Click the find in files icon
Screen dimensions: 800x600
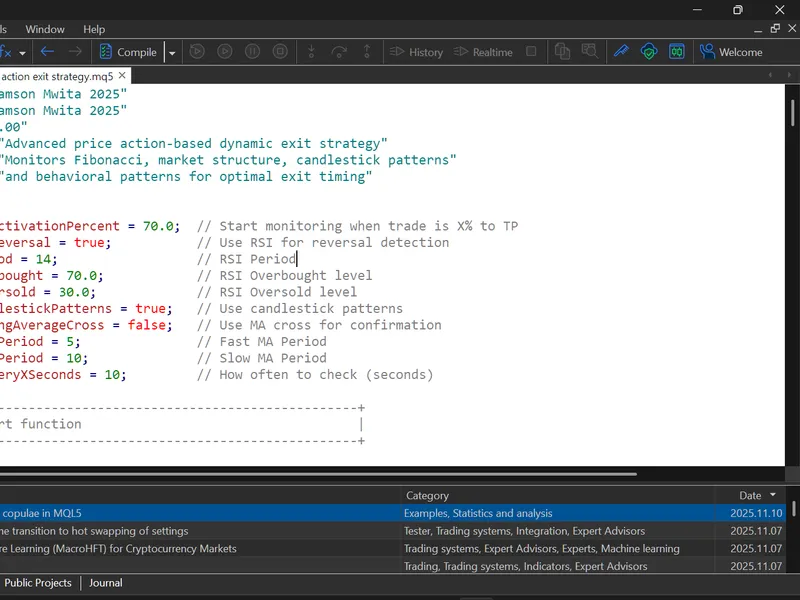click(590, 52)
